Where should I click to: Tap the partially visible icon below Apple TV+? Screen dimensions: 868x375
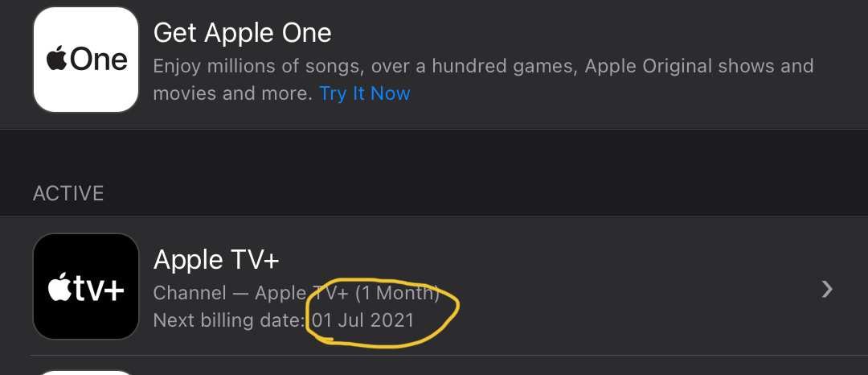pos(86,373)
